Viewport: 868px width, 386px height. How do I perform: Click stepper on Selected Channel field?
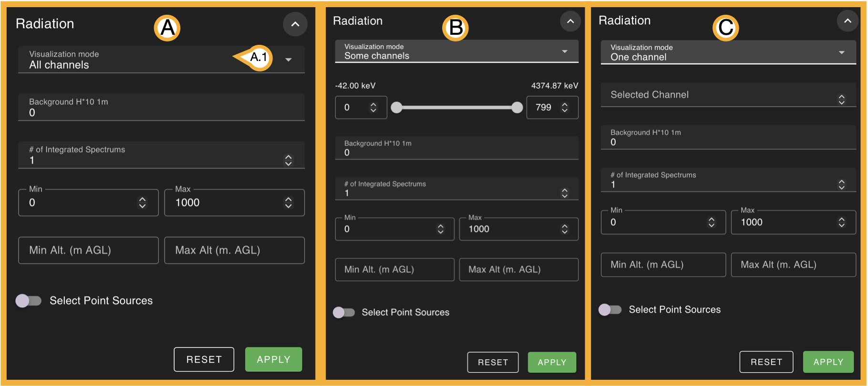(x=841, y=99)
